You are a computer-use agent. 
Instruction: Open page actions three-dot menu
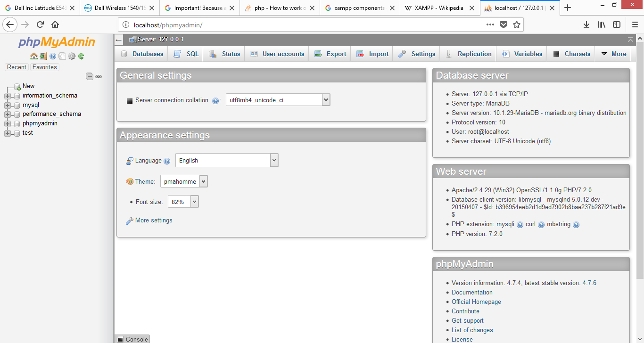point(490,24)
